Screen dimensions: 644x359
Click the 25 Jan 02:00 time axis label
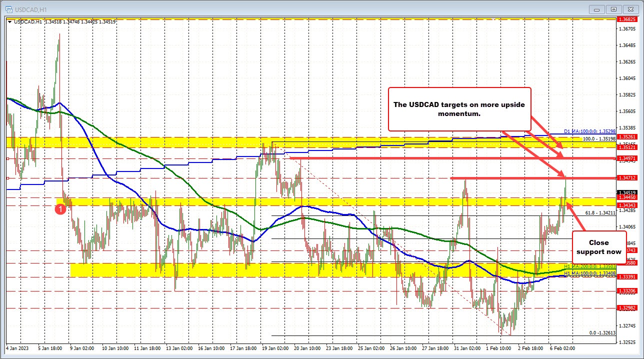[x=371, y=347]
